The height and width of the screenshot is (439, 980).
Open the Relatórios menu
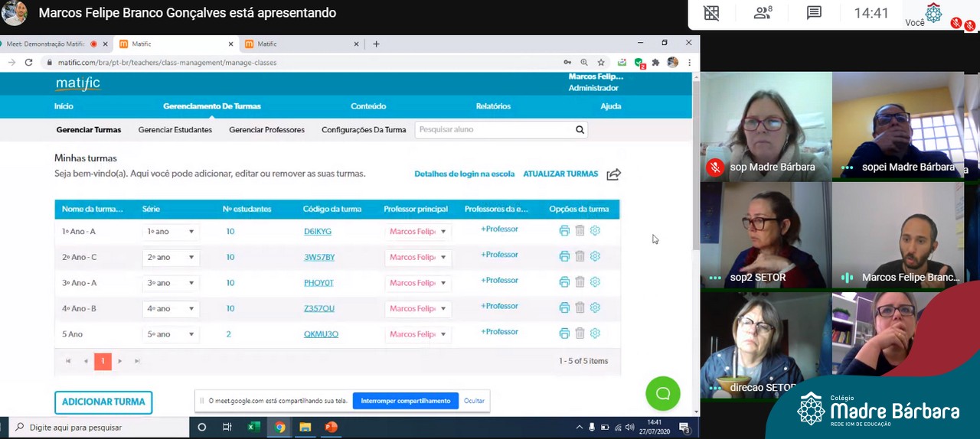coord(493,106)
